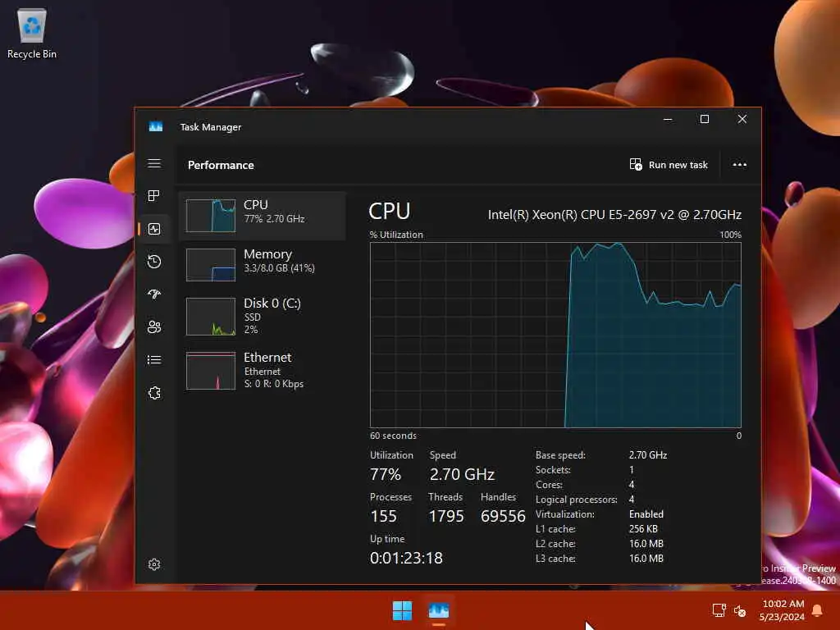The image size is (840, 630).
Task: Open the Details page list icon
Action: (154, 360)
